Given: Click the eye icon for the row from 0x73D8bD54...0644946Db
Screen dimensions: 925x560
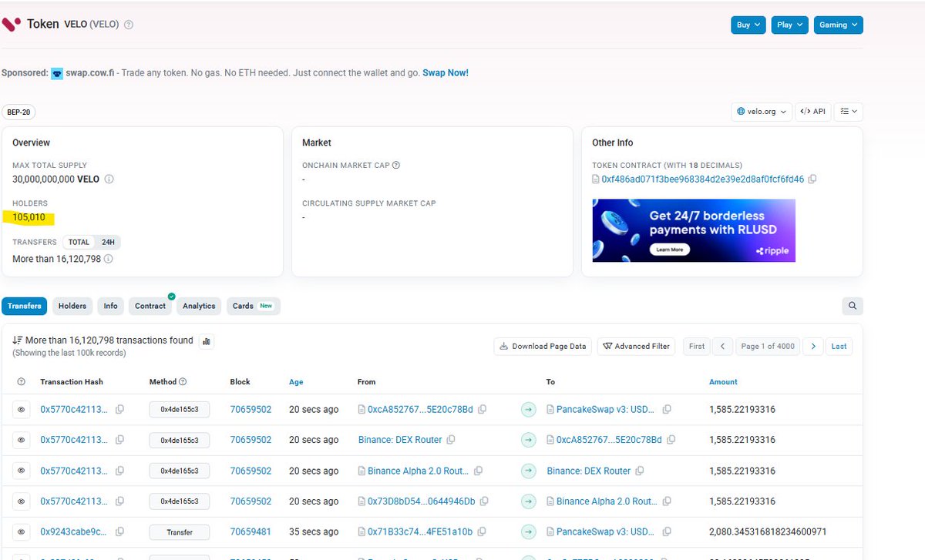Looking at the screenshot, I should tap(22, 501).
